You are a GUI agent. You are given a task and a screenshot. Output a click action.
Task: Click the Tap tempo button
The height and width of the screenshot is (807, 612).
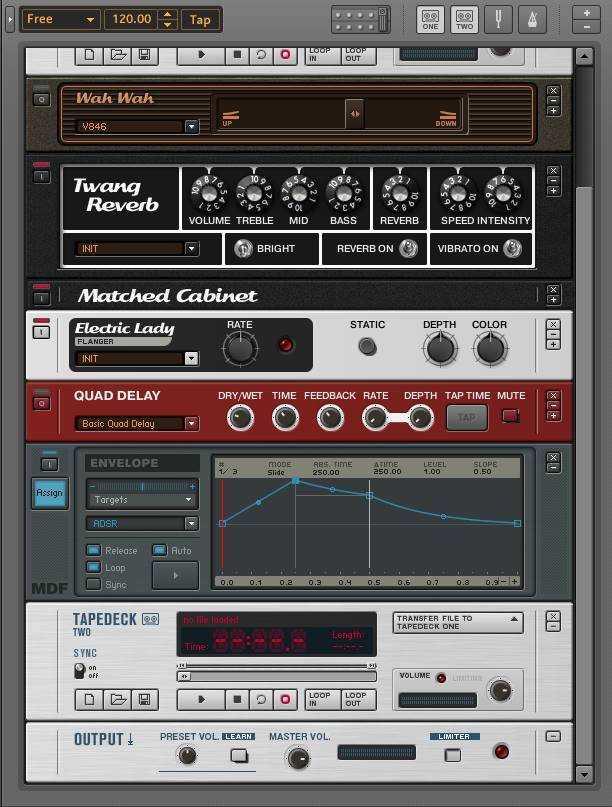pyautogui.click(x=200, y=20)
